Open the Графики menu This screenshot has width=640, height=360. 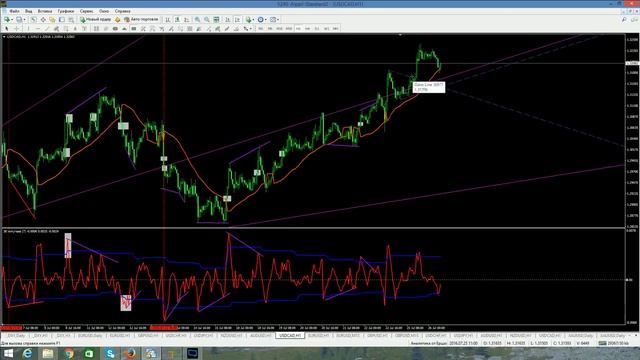(66, 11)
